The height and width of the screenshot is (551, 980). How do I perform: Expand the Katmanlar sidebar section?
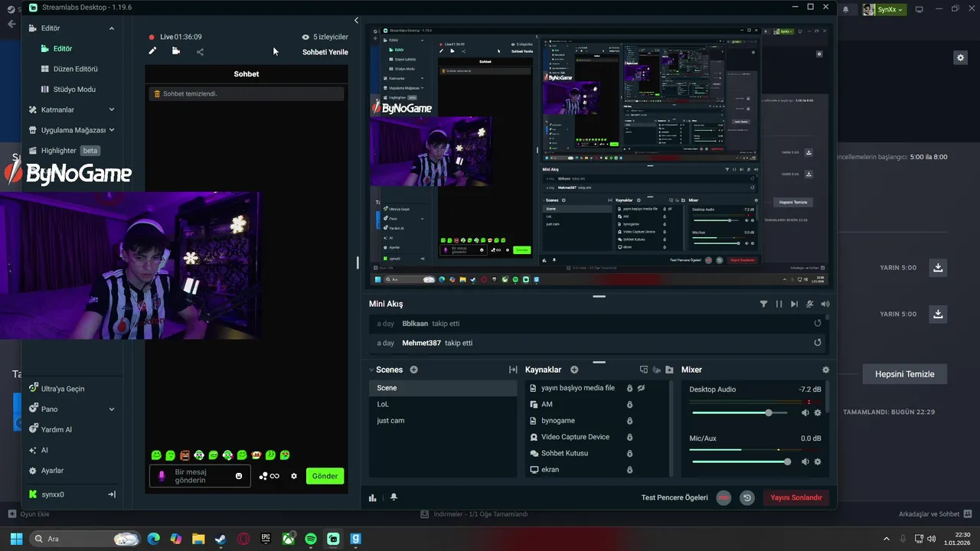112,109
